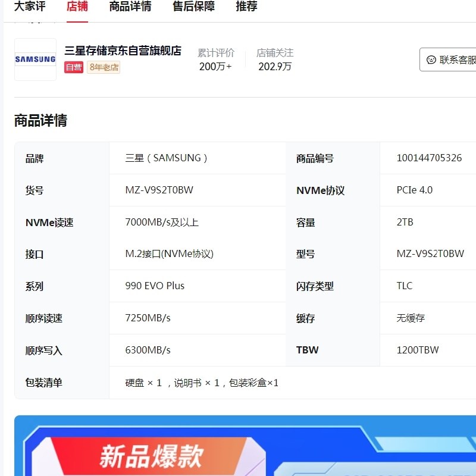Select the brand value 三星（SAMSUNG）
The image size is (476, 476).
[x=166, y=158]
